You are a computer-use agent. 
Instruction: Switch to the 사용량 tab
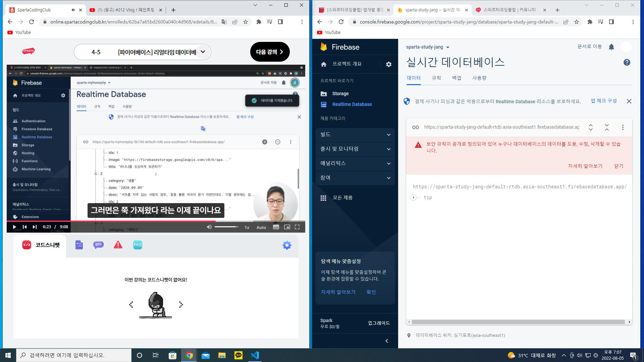[x=479, y=78]
